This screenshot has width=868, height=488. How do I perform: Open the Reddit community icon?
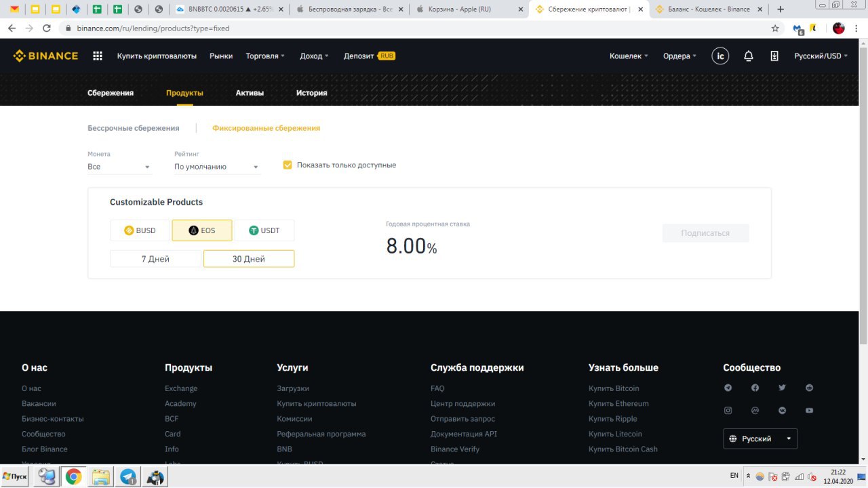pos(809,388)
